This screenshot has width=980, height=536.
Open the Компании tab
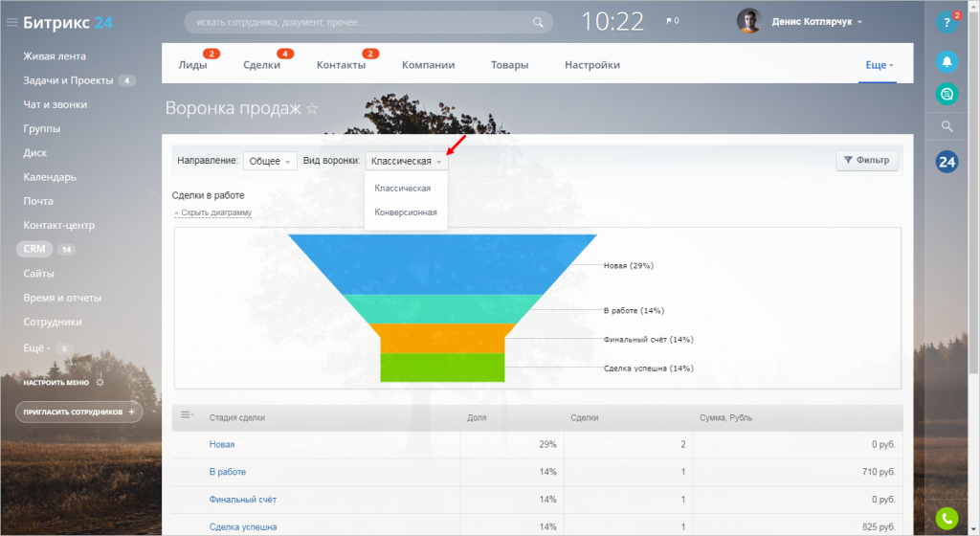coord(428,65)
